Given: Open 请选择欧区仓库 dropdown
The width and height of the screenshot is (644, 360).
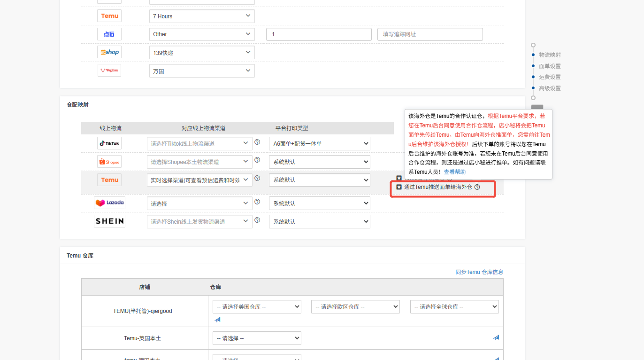Looking at the screenshot, I should tap(355, 307).
